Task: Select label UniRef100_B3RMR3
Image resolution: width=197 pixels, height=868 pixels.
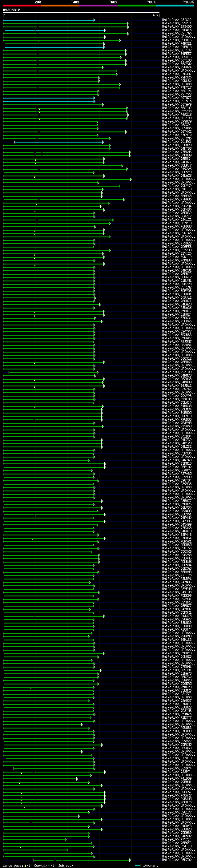Action: 177,145
